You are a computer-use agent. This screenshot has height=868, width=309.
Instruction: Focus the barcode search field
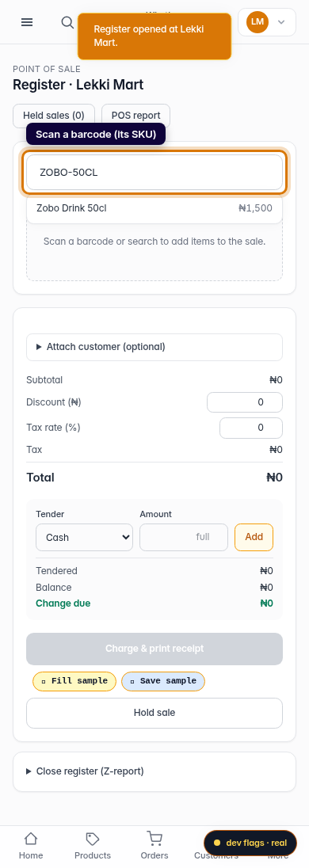(x=154, y=172)
